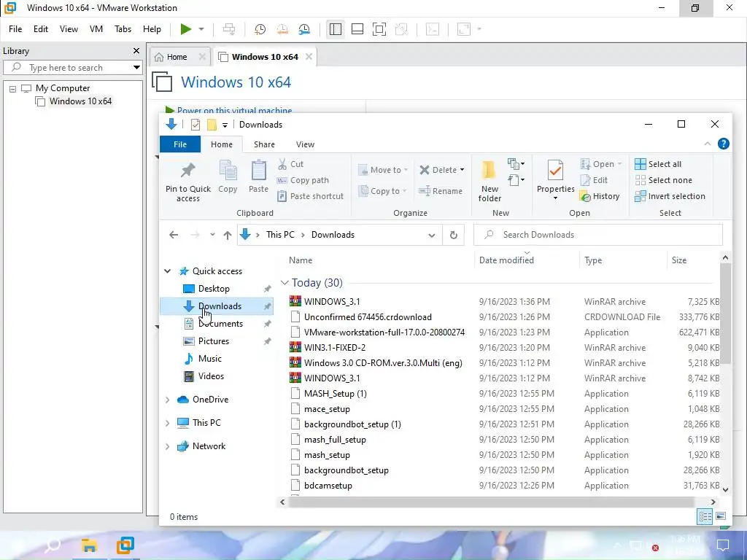Enter full screen mode icon
Image resolution: width=747 pixels, height=560 pixels.
coord(379,29)
